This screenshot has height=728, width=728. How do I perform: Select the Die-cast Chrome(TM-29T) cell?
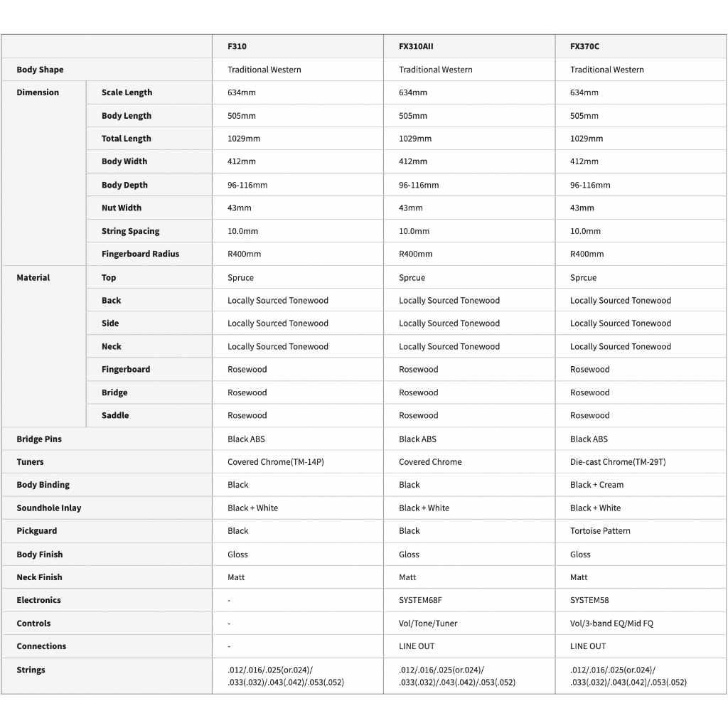point(618,461)
